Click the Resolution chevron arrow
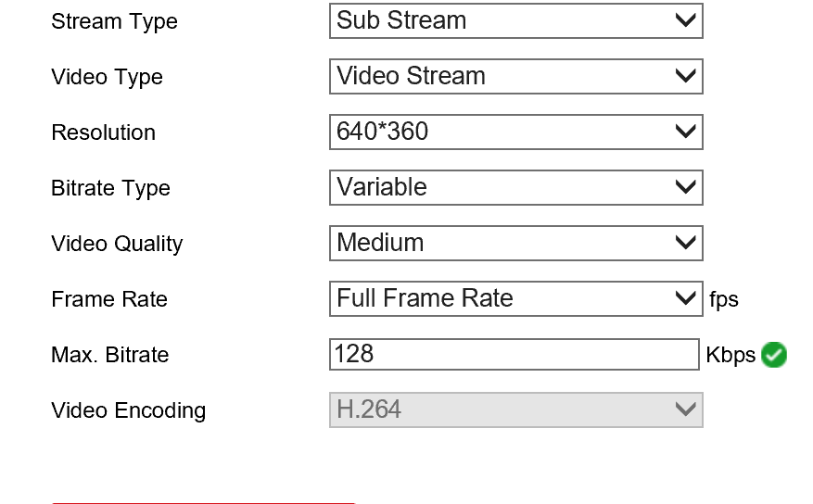Viewport: 813px width, 504px height. (x=686, y=132)
